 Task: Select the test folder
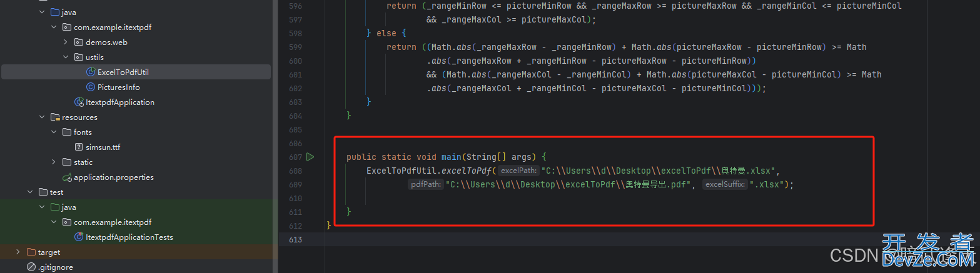point(57,192)
